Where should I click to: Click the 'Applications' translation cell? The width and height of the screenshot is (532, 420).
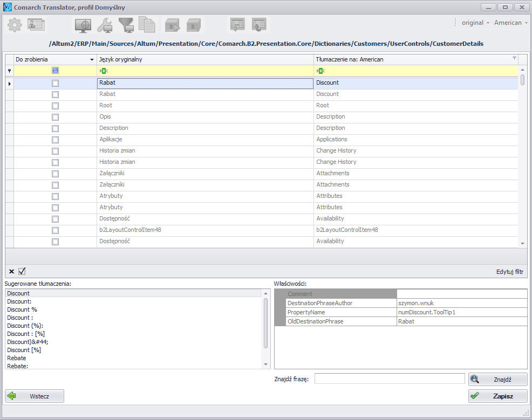click(x=416, y=140)
